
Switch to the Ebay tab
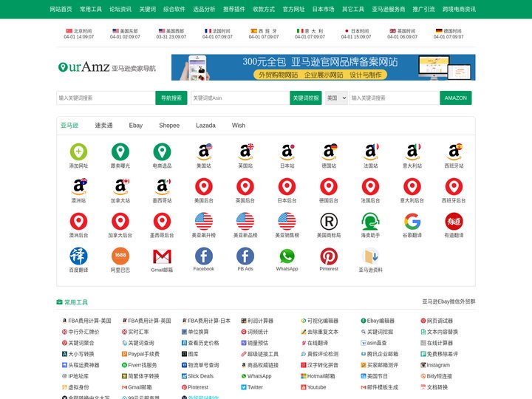pyautogui.click(x=136, y=125)
